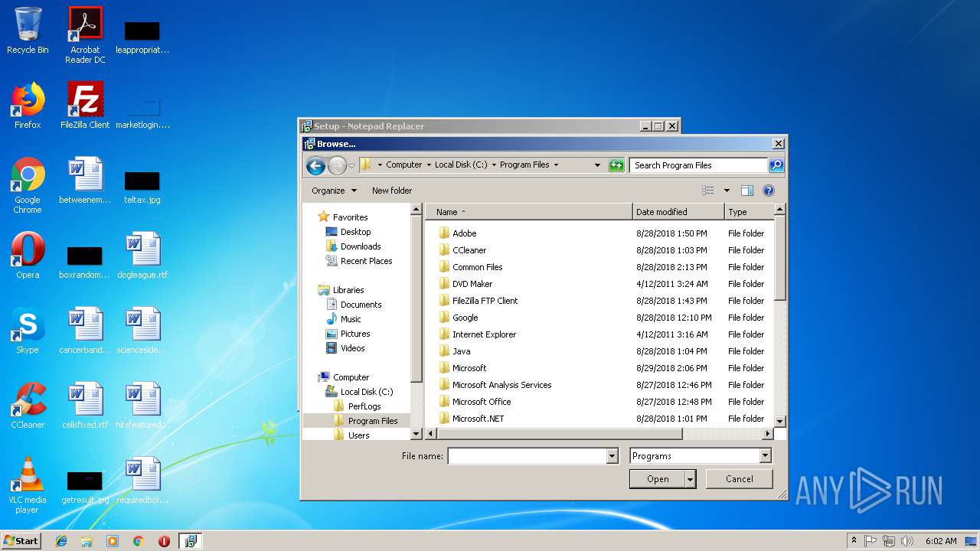The height and width of the screenshot is (551, 980).
Task: Select the Music library
Action: pos(351,319)
